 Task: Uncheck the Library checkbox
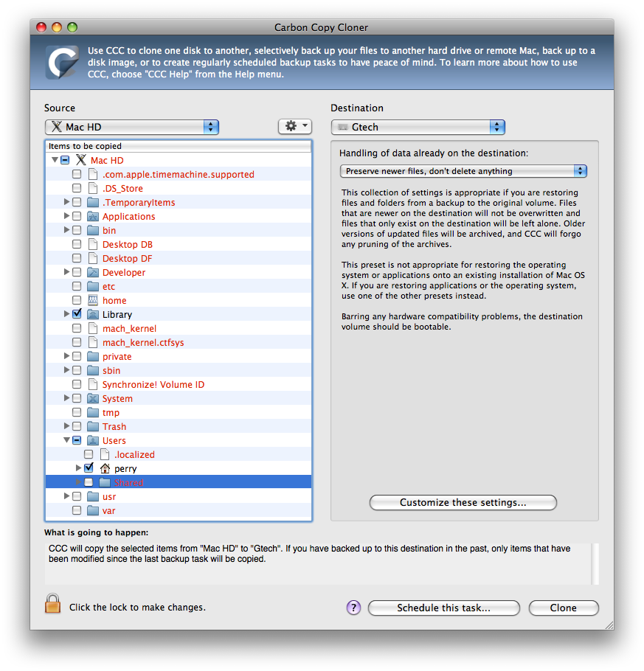[77, 314]
